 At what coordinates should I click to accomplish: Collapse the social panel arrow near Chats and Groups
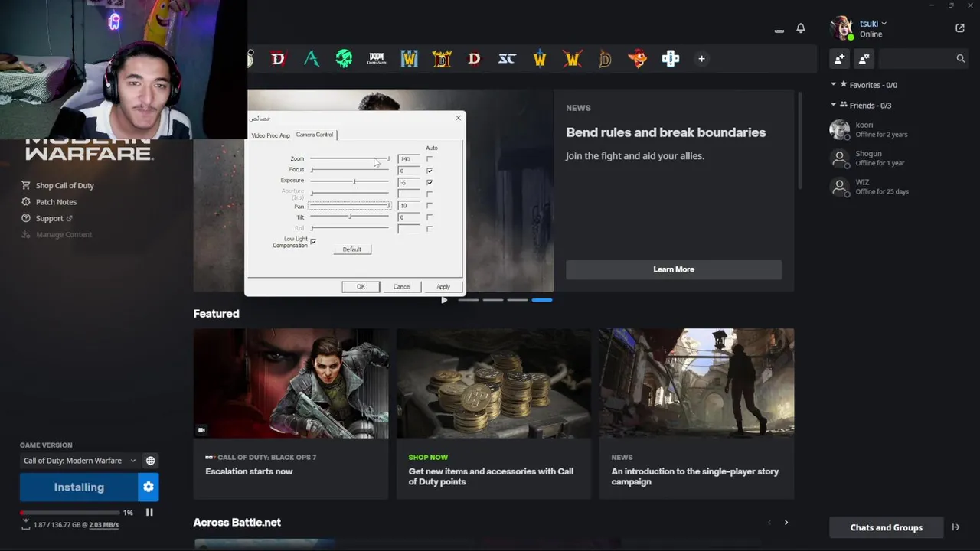[x=955, y=527]
